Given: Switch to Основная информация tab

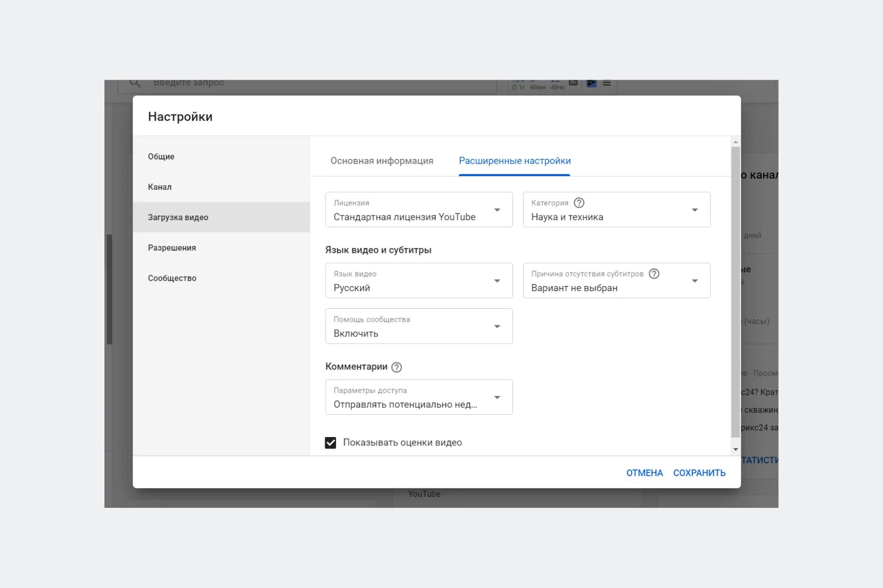Looking at the screenshot, I should (x=382, y=161).
